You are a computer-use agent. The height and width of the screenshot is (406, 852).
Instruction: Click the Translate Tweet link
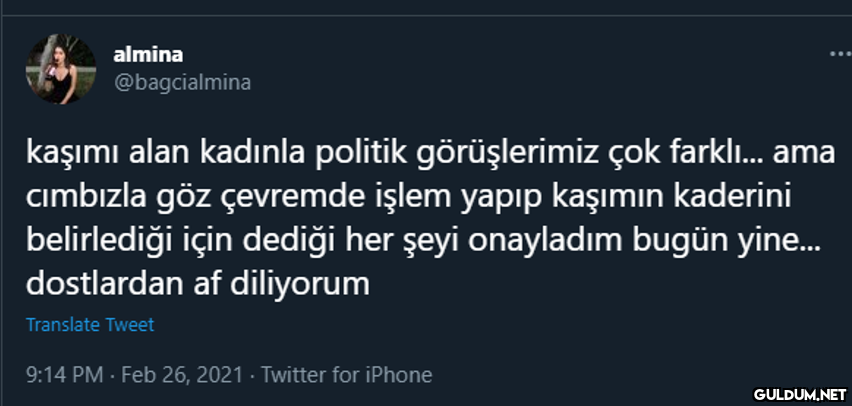tap(89, 325)
